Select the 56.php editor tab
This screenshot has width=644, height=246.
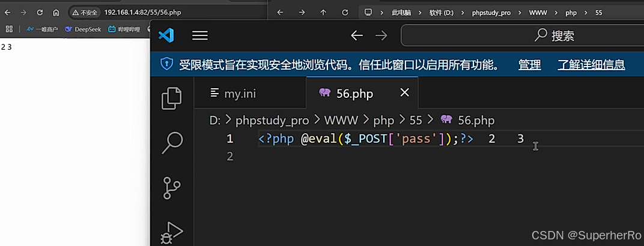click(x=362, y=94)
